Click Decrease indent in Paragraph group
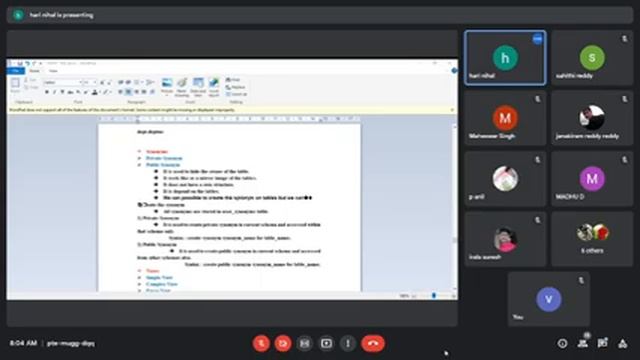 tap(121, 82)
